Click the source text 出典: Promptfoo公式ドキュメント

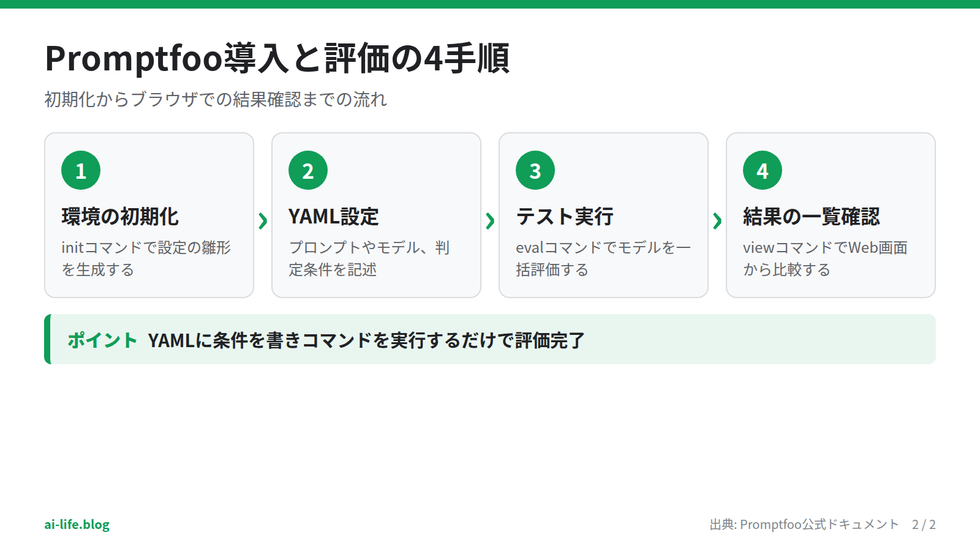(804, 525)
